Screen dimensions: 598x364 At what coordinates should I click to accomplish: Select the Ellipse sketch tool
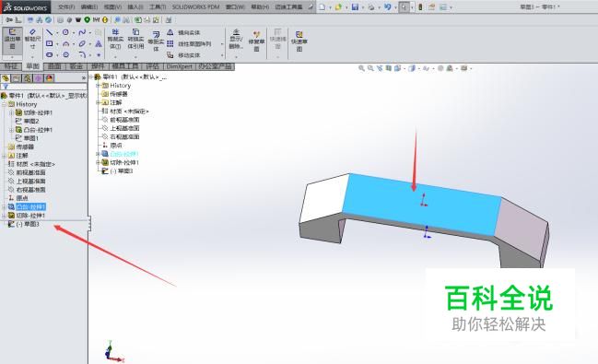[x=82, y=44]
